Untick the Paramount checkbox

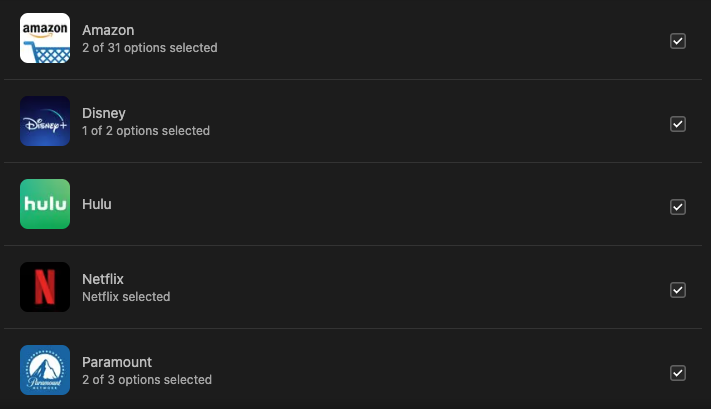click(677, 373)
